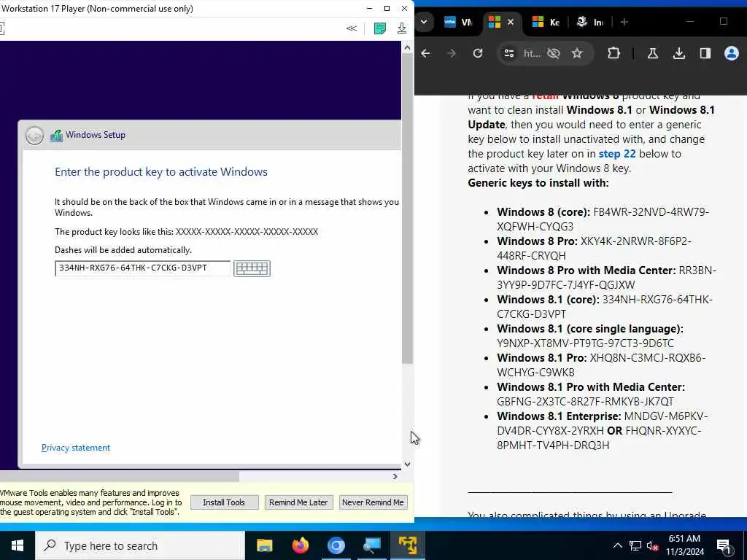Close the active browser tab
The width and height of the screenshot is (747, 560).
point(511,22)
